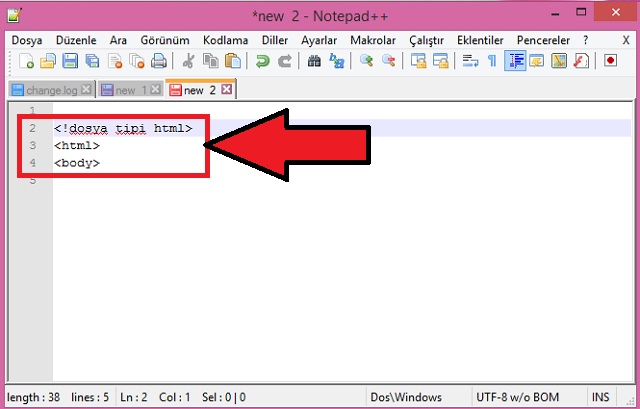The height and width of the screenshot is (409, 640).
Task: Click the Ln : 2 status text
Action: (133, 397)
